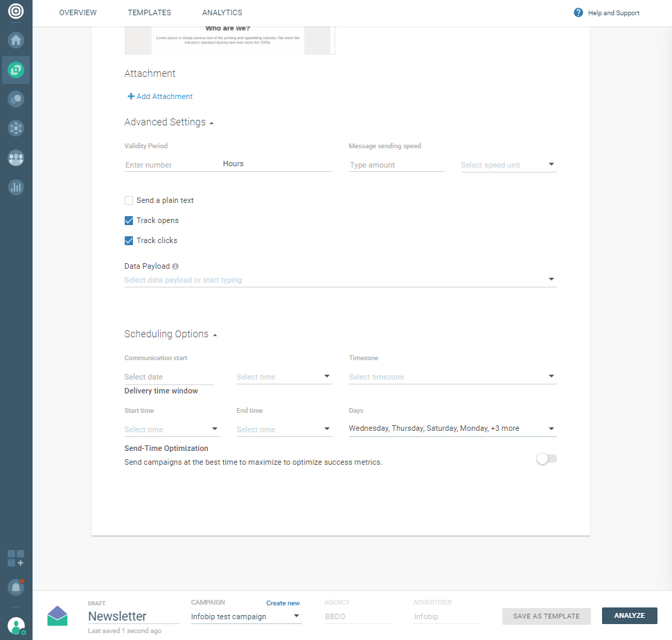Switch to the Templates tab
The width and height of the screenshot is (672, 640).
coord(149,12)
